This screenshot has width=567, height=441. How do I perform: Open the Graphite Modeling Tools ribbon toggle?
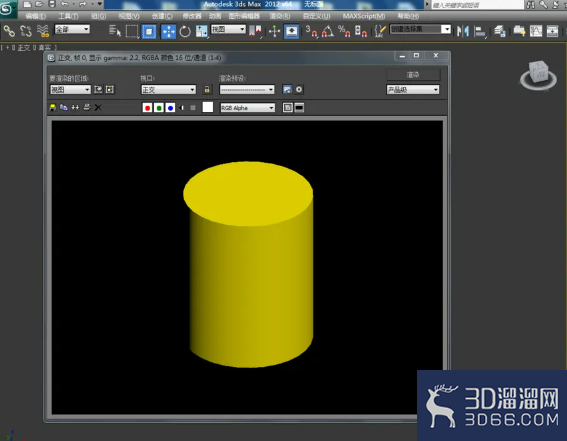pos(519,31)
